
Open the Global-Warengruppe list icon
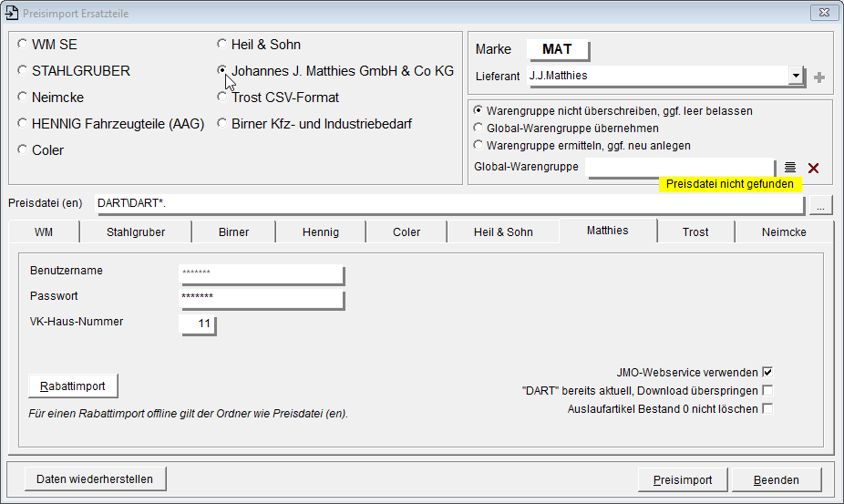pyautogui.click(x=789, y=168)
